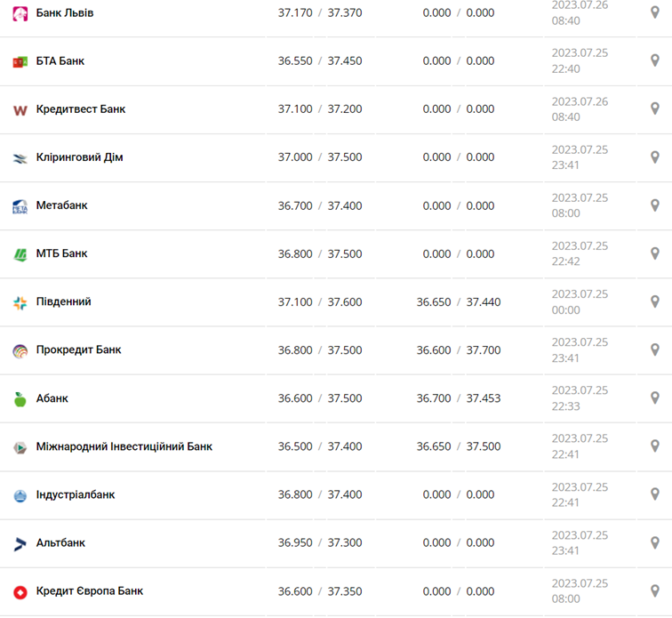Viewport: 672px width, 618px height.
Task: Click the Кредит Європа Банк logo
Action: coord(20,591)
